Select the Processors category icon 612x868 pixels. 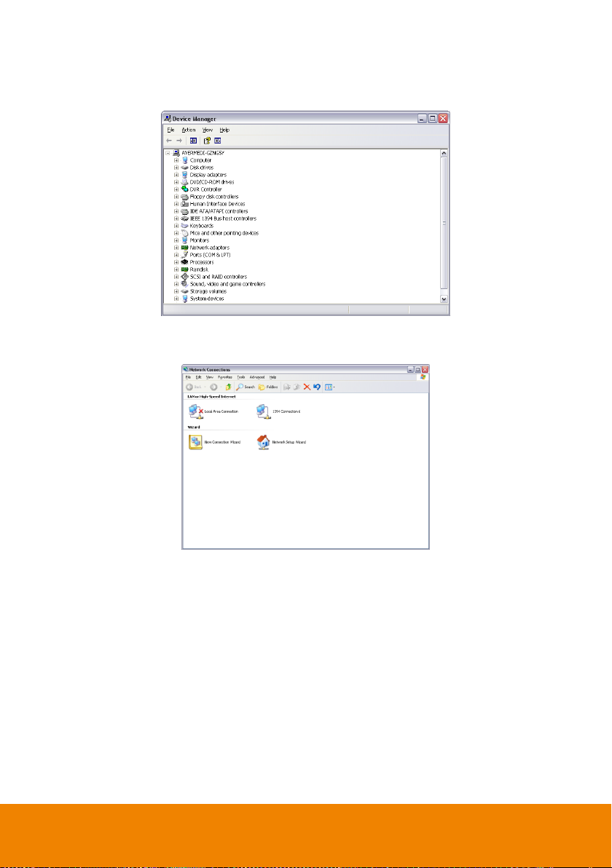tap(185, 262)
